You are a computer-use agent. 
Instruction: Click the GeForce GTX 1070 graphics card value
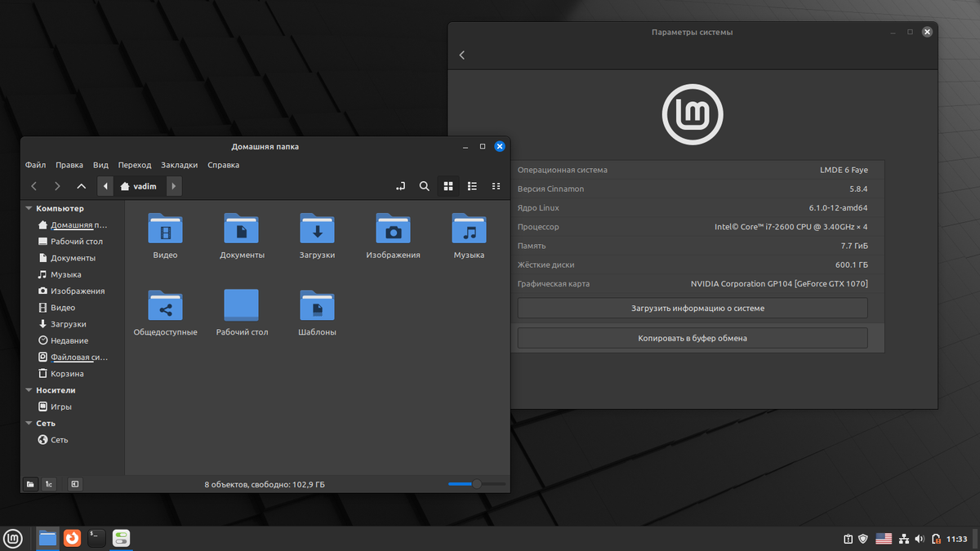click(x=779, y=284)
